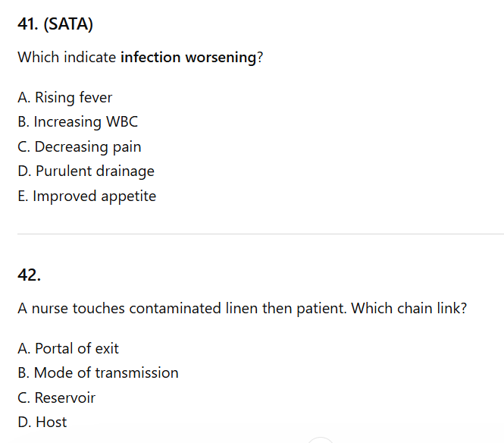Select answer A. Rising fever
504x443 pixels.
click(x=64, y=97)
